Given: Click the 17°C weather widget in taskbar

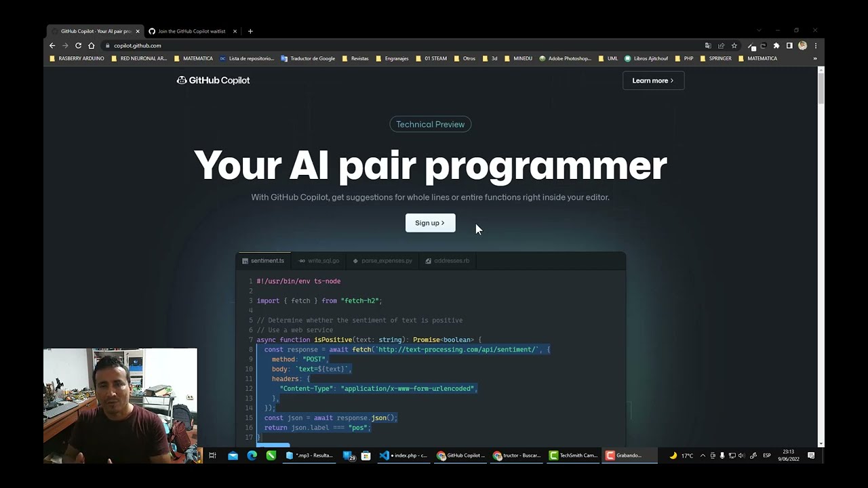Looking at the screenshot, I should tap(682, 455).
